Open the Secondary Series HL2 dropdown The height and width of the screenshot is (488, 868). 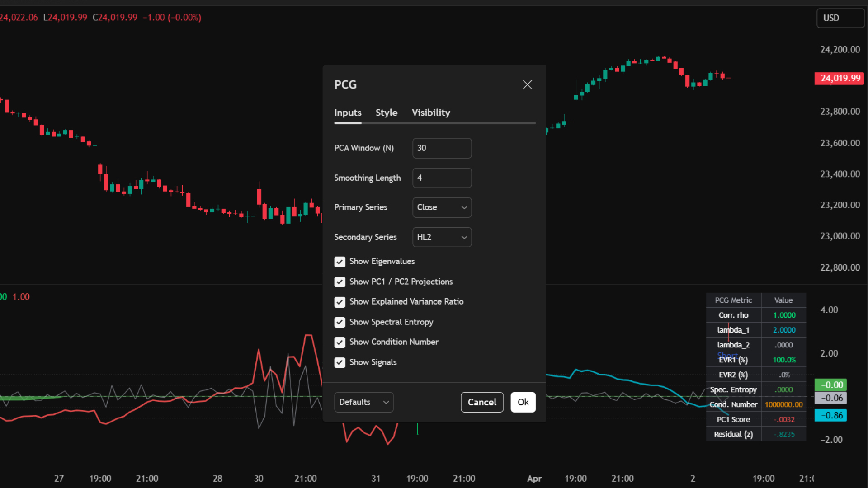click(x=442, y=237)
